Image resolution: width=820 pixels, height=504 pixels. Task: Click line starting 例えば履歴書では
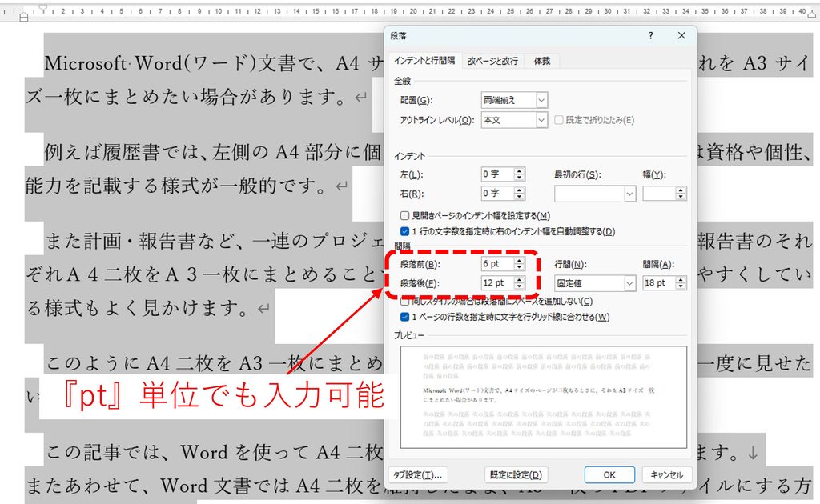[x=214, y=152]
